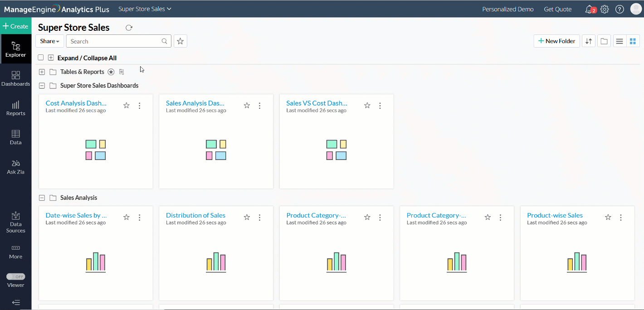Open the Share dropdown
The width and height of the screenshot is (644, 310).
[49, 41]
